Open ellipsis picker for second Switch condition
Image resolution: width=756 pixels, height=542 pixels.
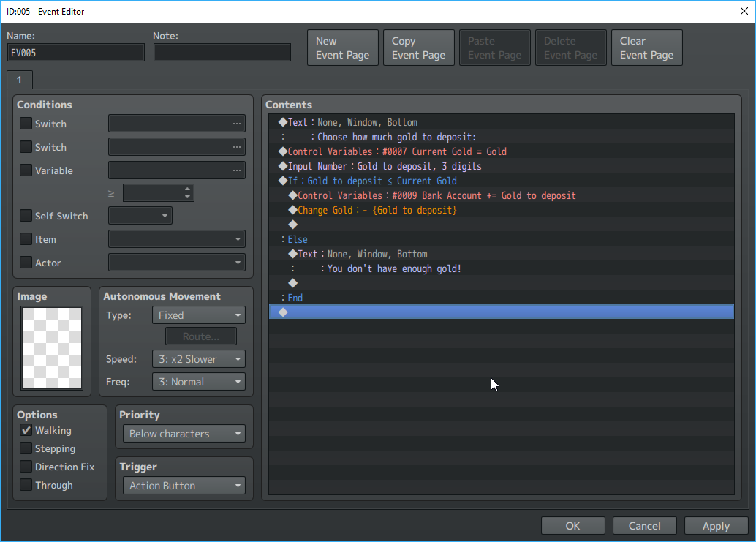[236, 147]
